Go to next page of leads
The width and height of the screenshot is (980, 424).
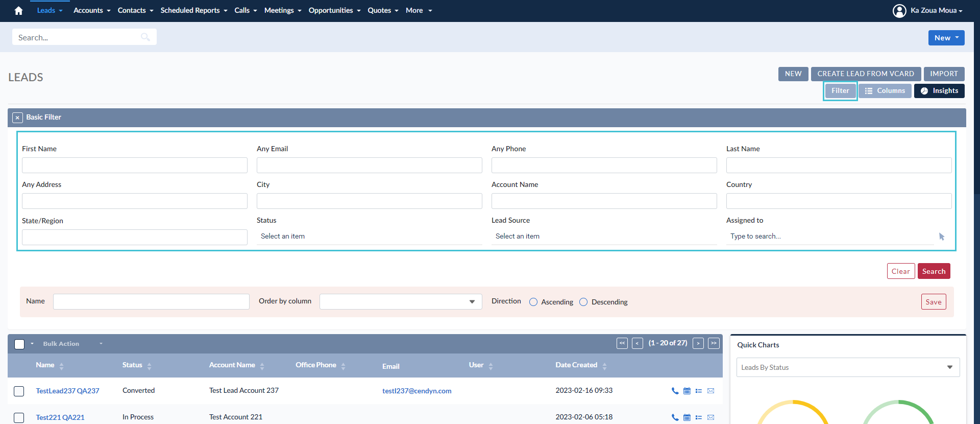[698, 343]
